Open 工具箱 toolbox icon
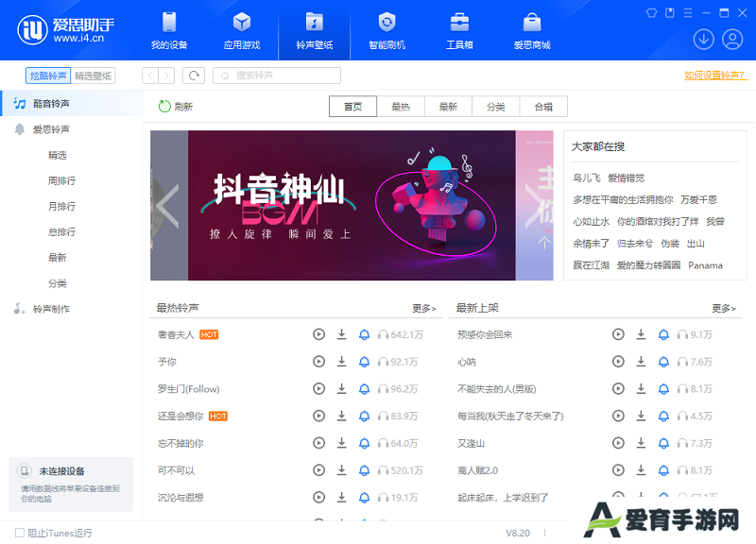756x544 pixels. (x=459, y=30)
